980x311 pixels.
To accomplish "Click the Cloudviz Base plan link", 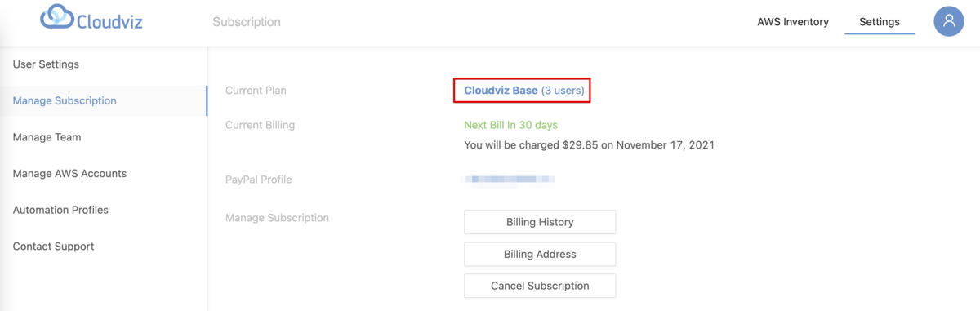I will pos(501,91).
